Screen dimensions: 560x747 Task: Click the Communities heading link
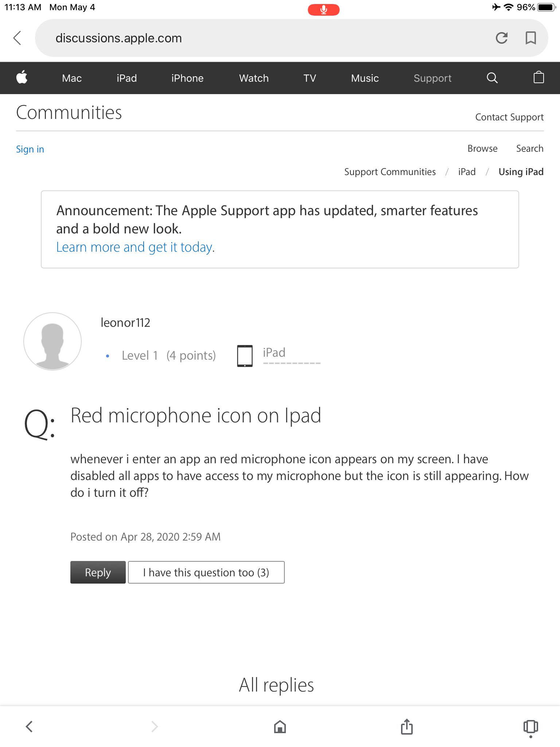pyautogui.click(x=69, y=112)
